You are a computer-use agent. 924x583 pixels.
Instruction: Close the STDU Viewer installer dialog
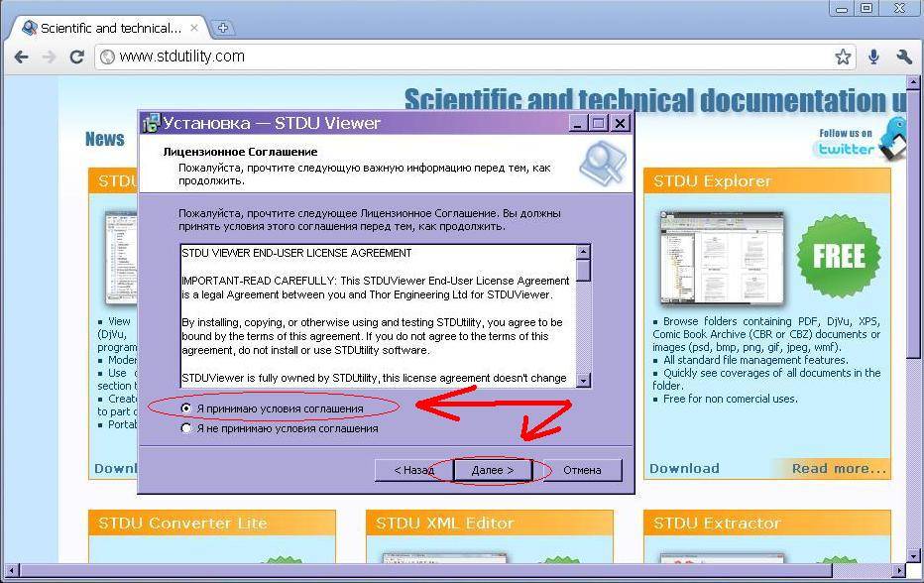620,123
